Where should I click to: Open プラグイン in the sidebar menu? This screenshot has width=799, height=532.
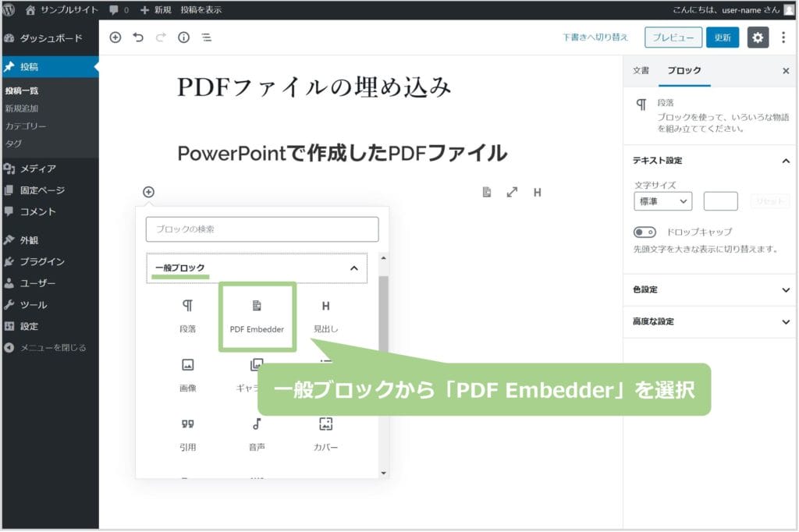(42, 261)
